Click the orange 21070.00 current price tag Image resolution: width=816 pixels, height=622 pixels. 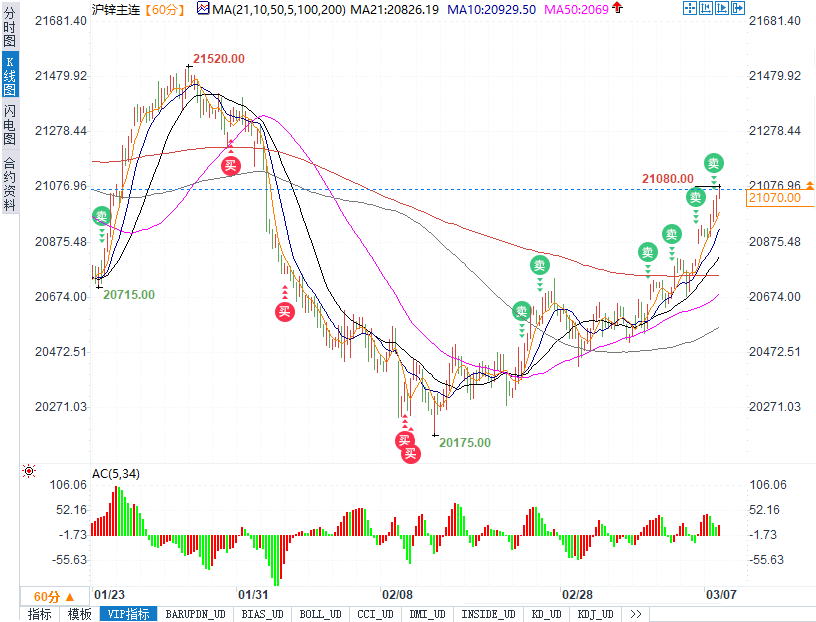tap(779, 198)
